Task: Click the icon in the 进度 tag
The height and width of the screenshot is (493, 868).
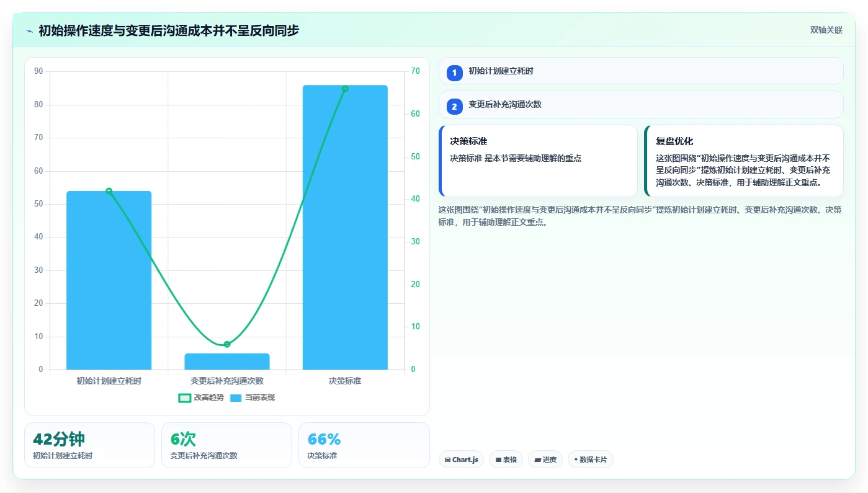Action: click(537, 460)
